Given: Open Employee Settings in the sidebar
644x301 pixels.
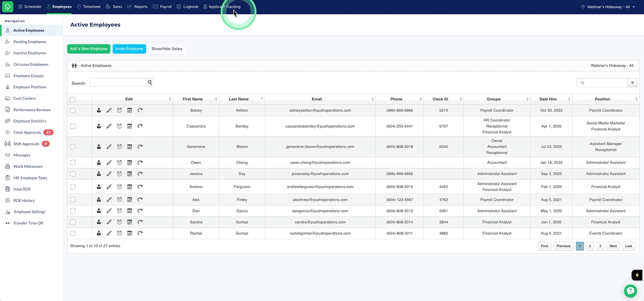Looking at the screenshot, I should click(x=30, y=212).
